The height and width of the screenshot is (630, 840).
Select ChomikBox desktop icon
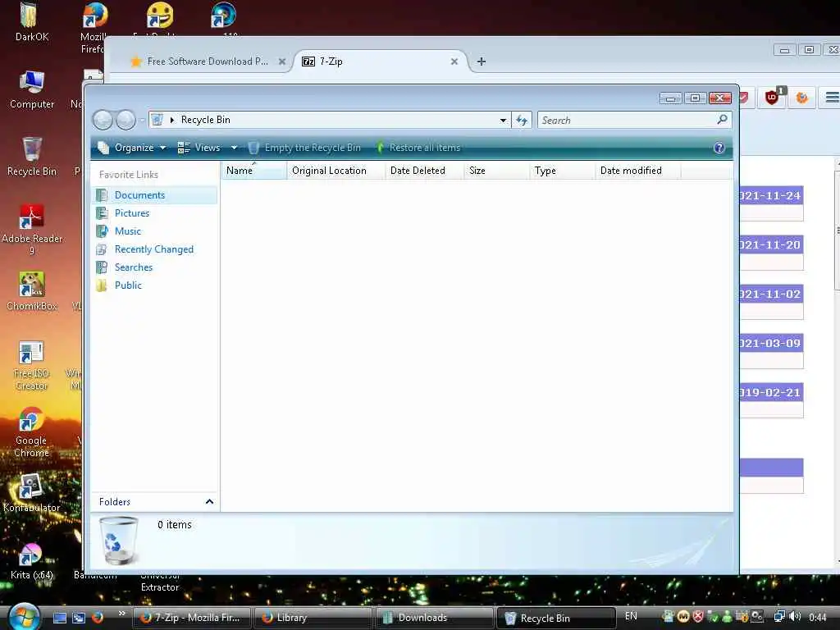point(32,291)
